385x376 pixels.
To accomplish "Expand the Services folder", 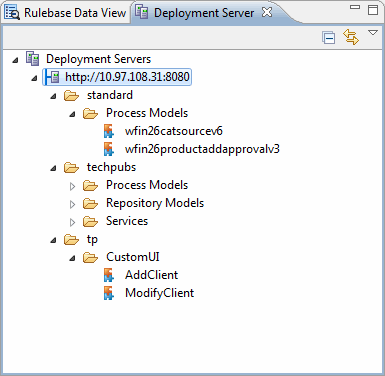I will pyautogui.click(x=72, y=222).
